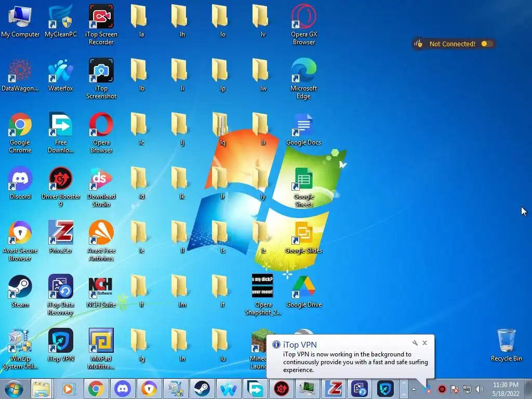Viewport: 532px width, 399px height.
Task: Select the MixPad Multitrack desktop icon
Action: [101, 349]
